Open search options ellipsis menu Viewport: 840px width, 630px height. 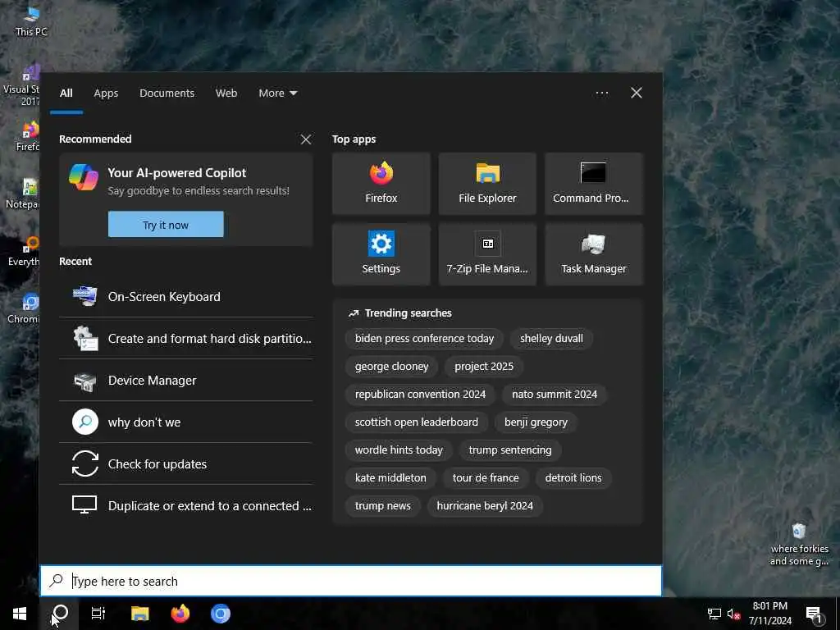point(601,94)
